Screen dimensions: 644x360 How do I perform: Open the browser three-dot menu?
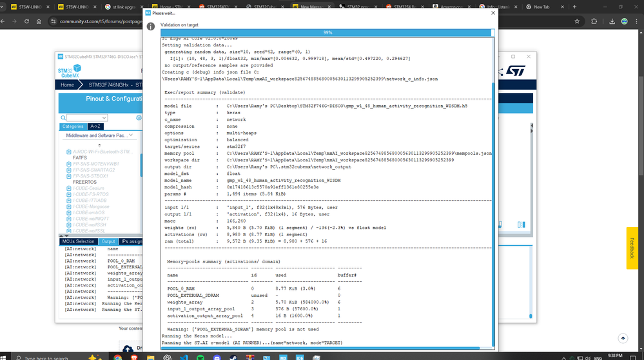pyautogui.click(x=637, y=21)
